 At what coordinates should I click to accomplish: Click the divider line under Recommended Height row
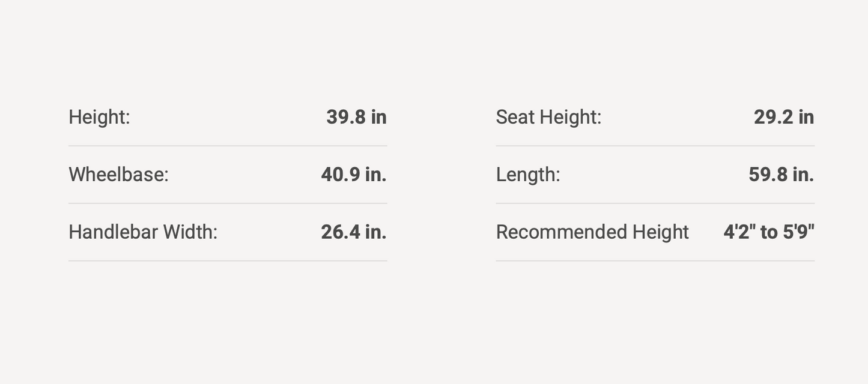pyautogui.click(x=655, y=261)
